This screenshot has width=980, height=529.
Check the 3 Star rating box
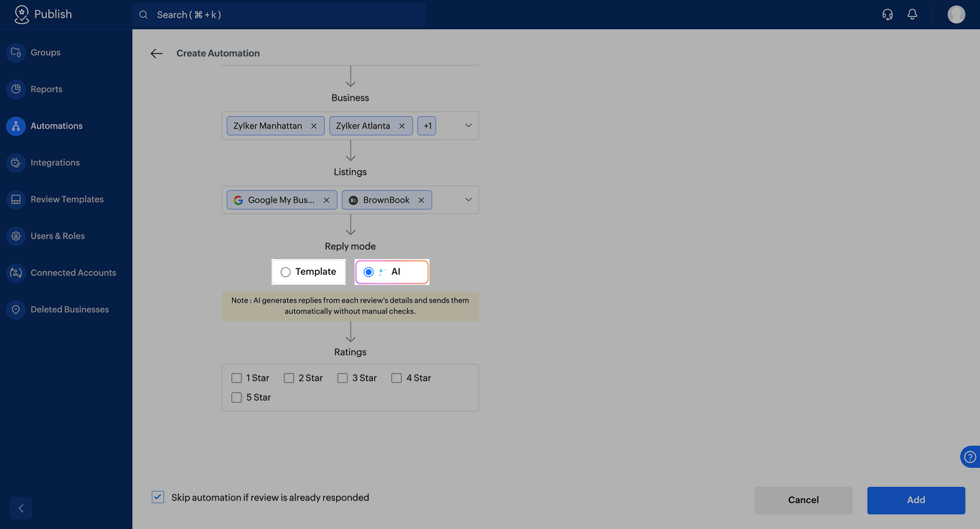coord(342,378)
